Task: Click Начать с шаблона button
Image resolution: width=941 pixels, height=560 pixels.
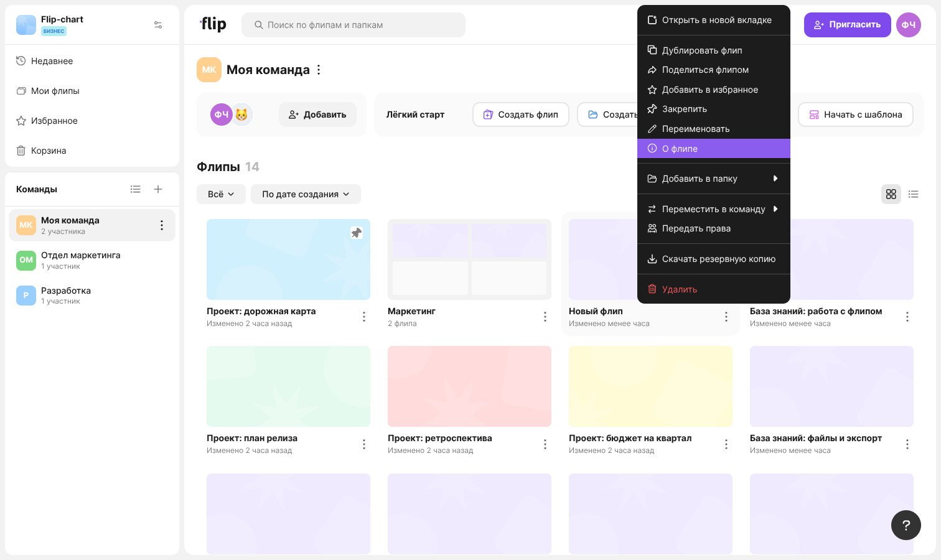Action: 856,114
